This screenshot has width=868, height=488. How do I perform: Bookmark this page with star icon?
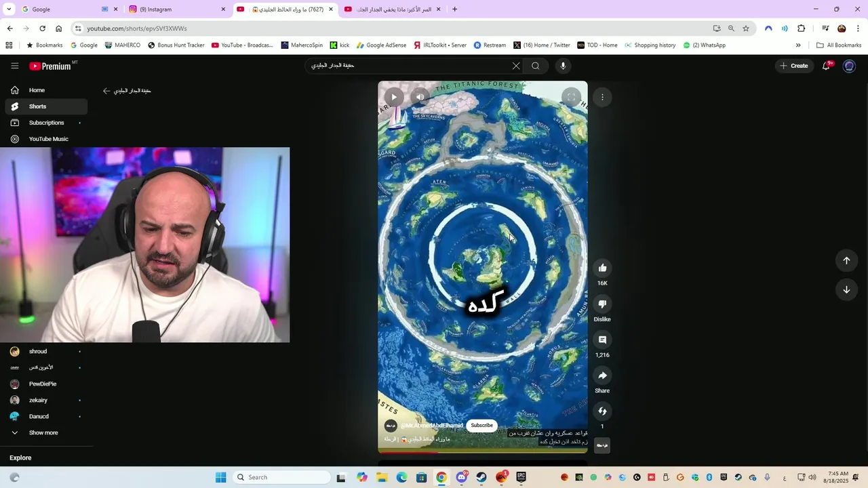pos(746,28)
